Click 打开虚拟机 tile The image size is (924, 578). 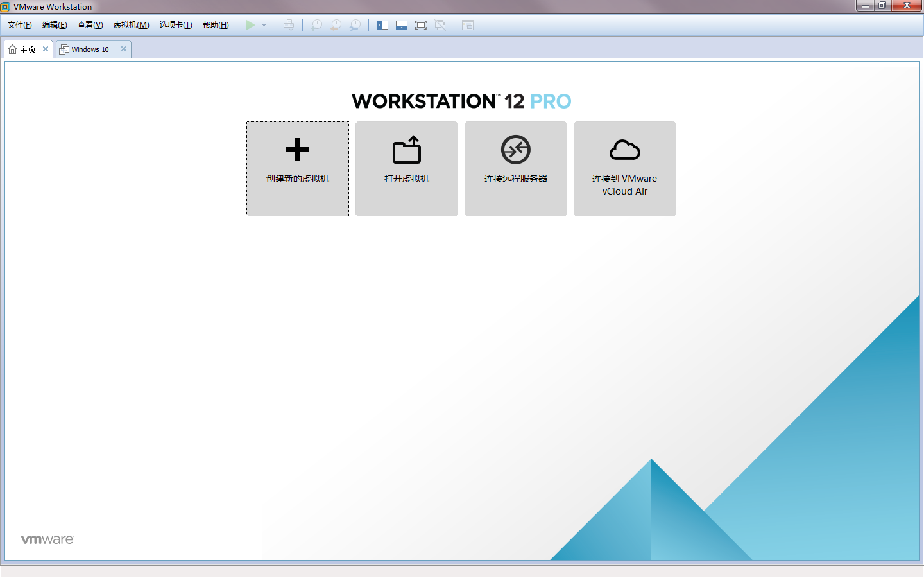click(x=407, y=169)
